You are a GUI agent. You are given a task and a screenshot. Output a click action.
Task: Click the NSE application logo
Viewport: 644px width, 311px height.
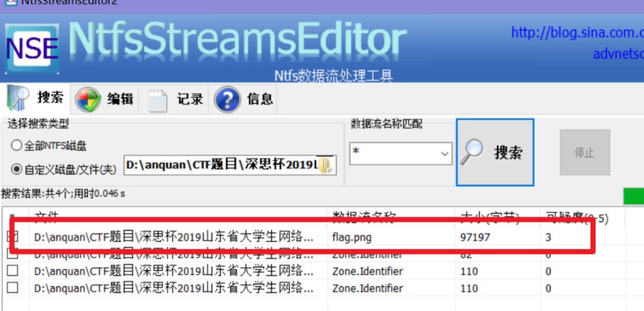coord(32,50)
